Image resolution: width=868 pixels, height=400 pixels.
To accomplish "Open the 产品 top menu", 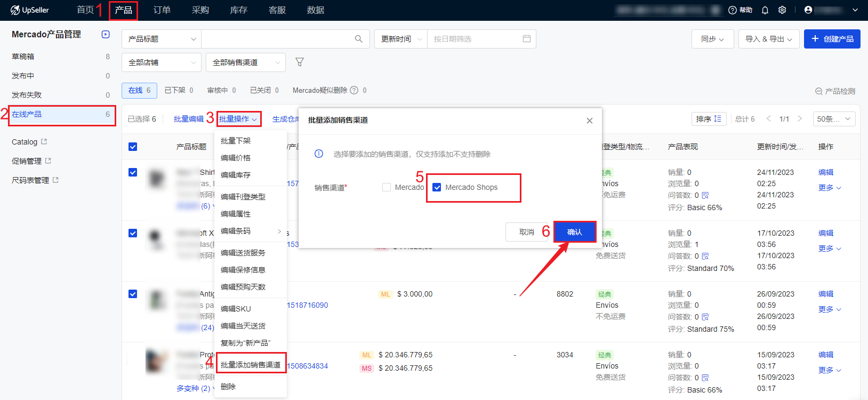I will (x=124, y=10).
